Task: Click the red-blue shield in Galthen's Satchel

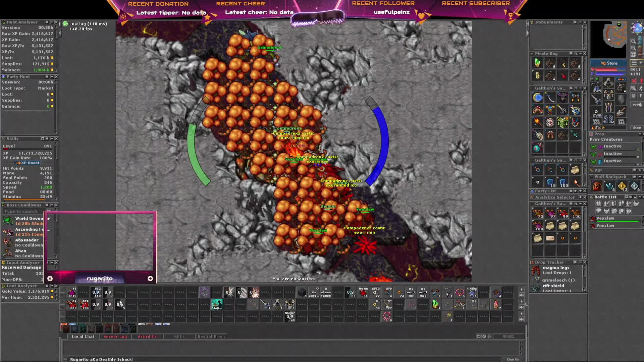Action: point(575,122)
